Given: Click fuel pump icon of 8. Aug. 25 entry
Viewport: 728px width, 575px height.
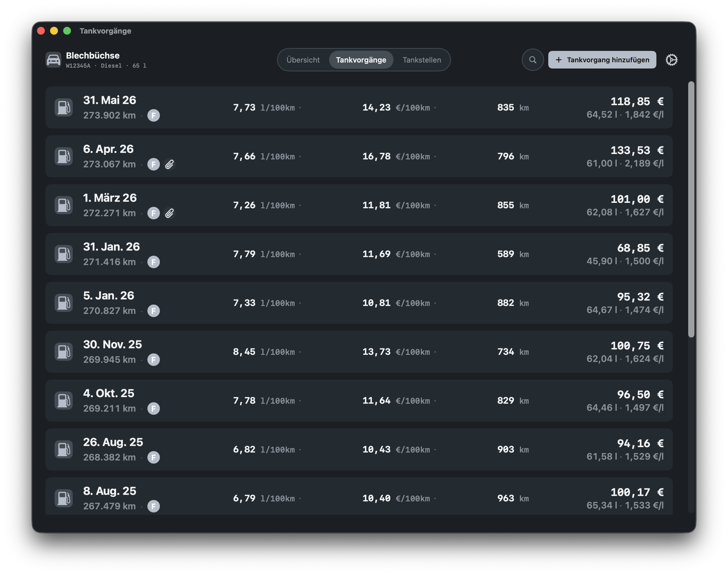Looking at the screenshot, I should (x=64, y=498).
